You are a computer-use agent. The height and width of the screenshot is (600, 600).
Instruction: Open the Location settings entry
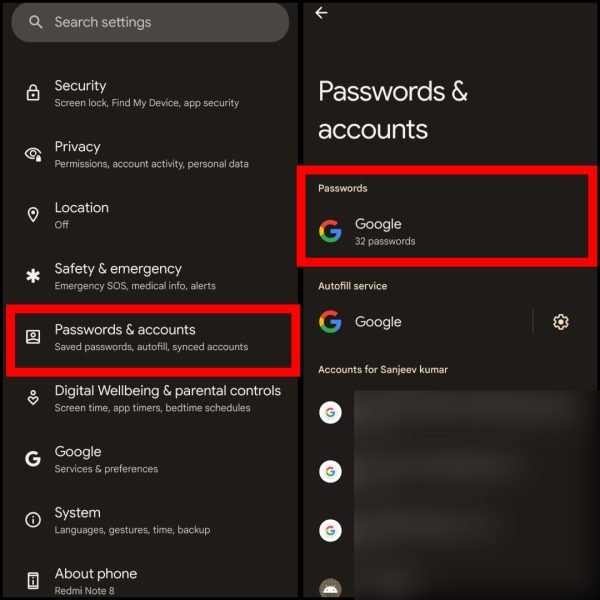tap(150, 215)
